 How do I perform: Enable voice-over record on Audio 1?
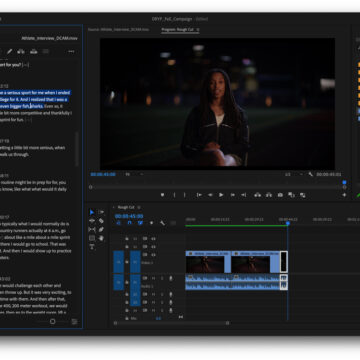pyautogui.click(x=171, y=278)
